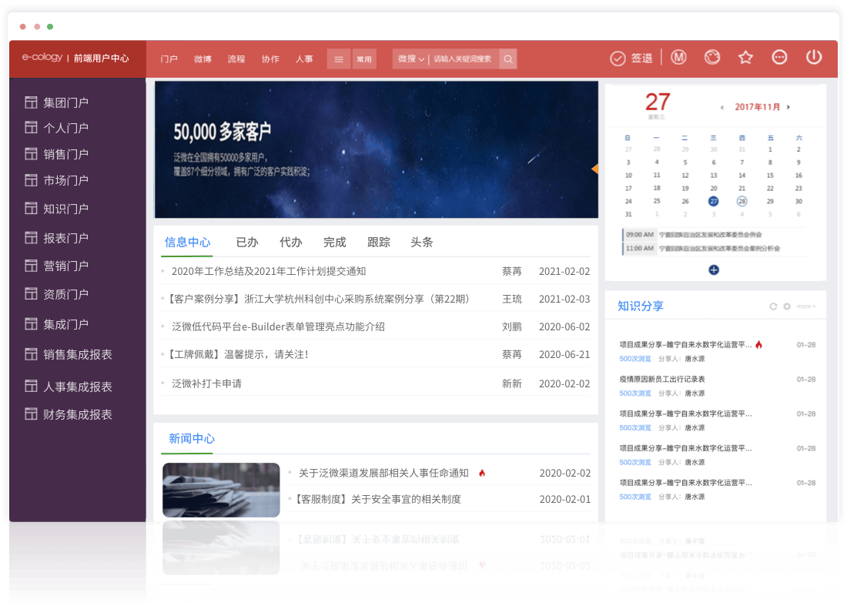Select 财务集成报表 in the sidebar
The height and width of the screenshot is (616, 847).
[x=77, y=414]
